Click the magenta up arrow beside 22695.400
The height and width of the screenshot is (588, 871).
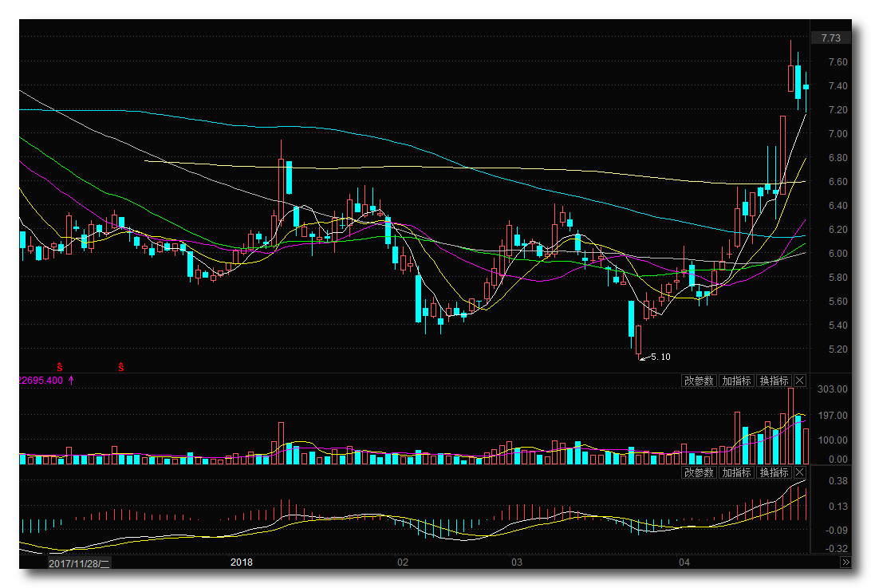click(71, 381)
